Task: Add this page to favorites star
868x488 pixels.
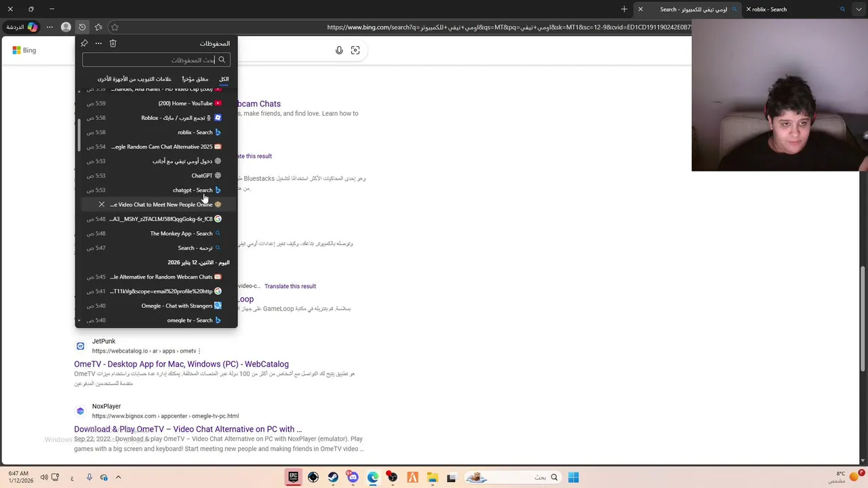Action: 115,27
